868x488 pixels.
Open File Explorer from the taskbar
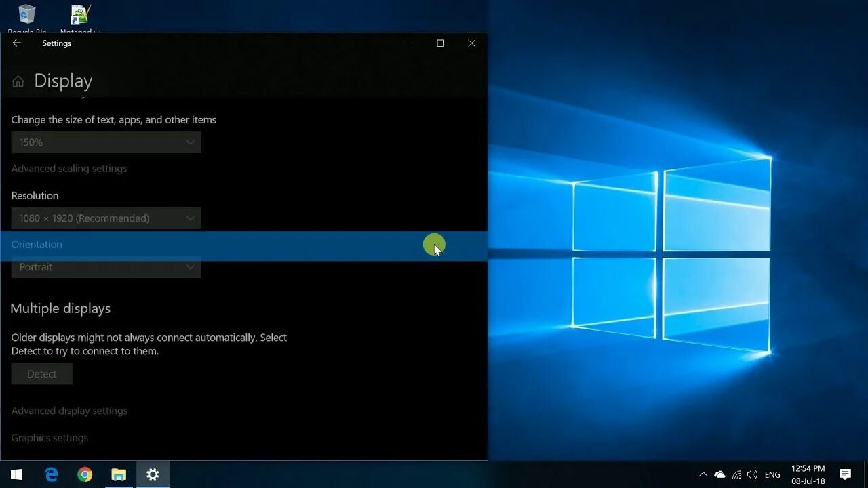pyautogui.click(x=119, y=474)
